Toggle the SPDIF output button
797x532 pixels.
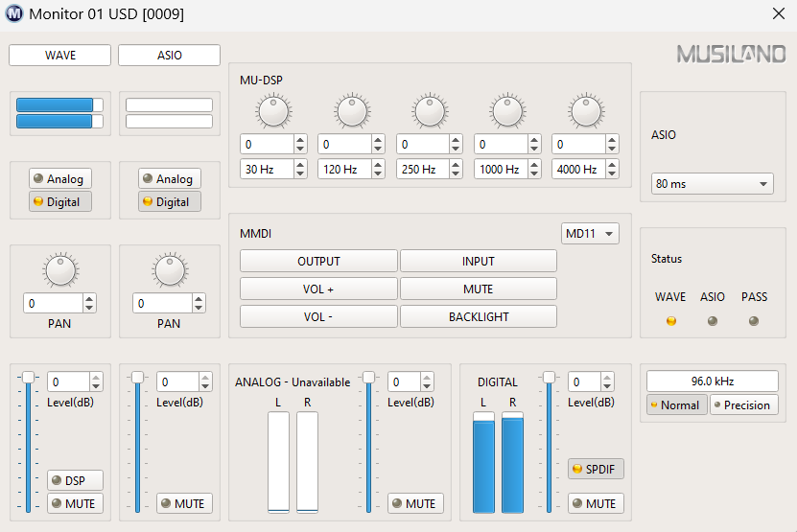coord(596,469)
